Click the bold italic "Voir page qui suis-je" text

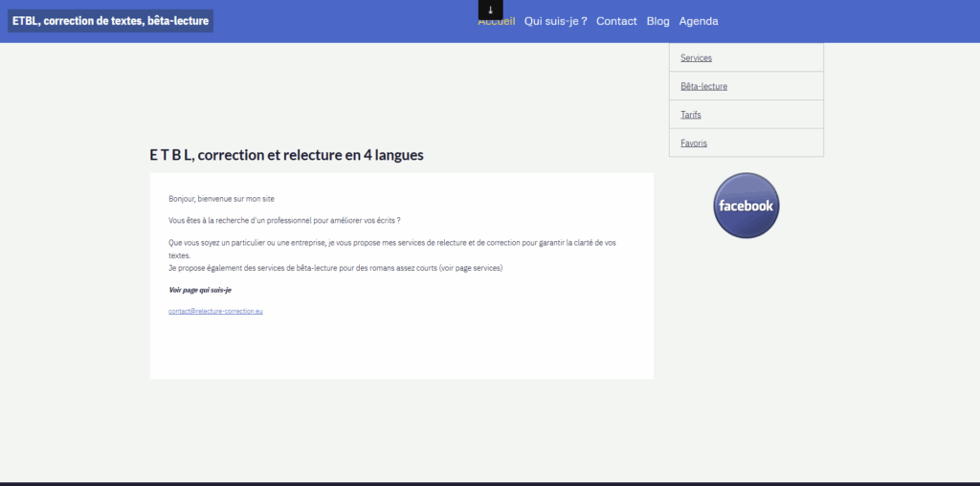(x=200, y=290)
